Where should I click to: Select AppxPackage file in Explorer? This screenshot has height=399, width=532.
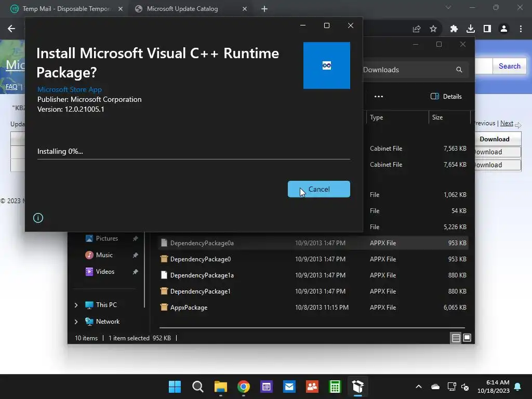[313, 308]
